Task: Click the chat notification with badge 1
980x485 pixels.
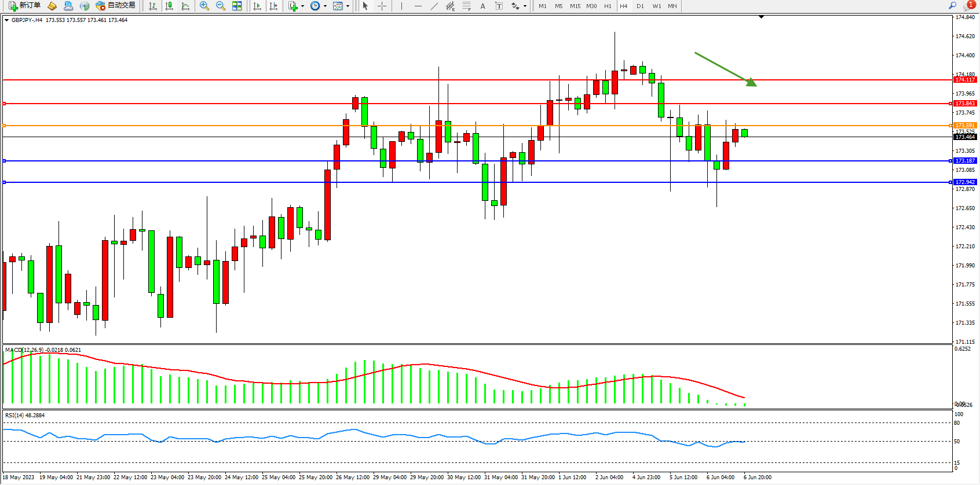Action: pos(969,6)
